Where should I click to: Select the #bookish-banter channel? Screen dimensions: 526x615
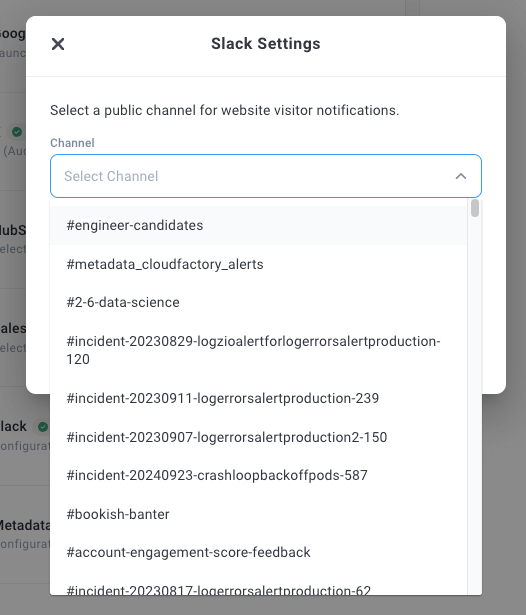pos(258,514)
